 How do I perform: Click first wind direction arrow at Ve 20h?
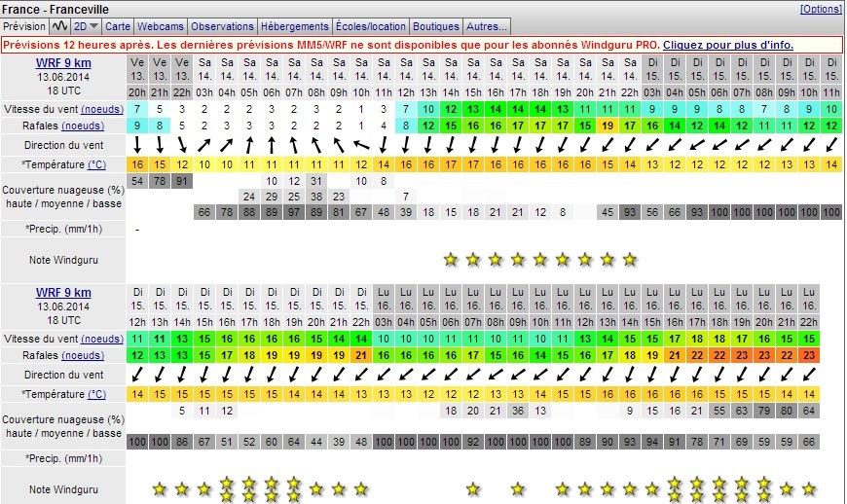(137, 145)
